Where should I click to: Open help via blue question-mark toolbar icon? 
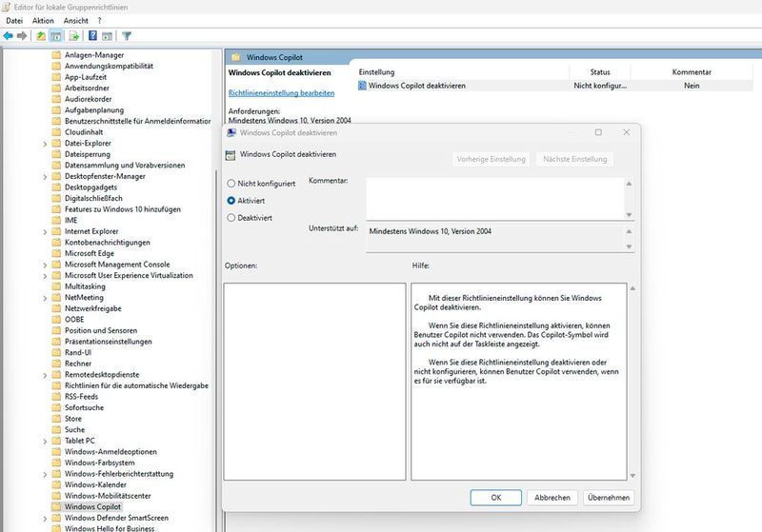pos(92,36)
